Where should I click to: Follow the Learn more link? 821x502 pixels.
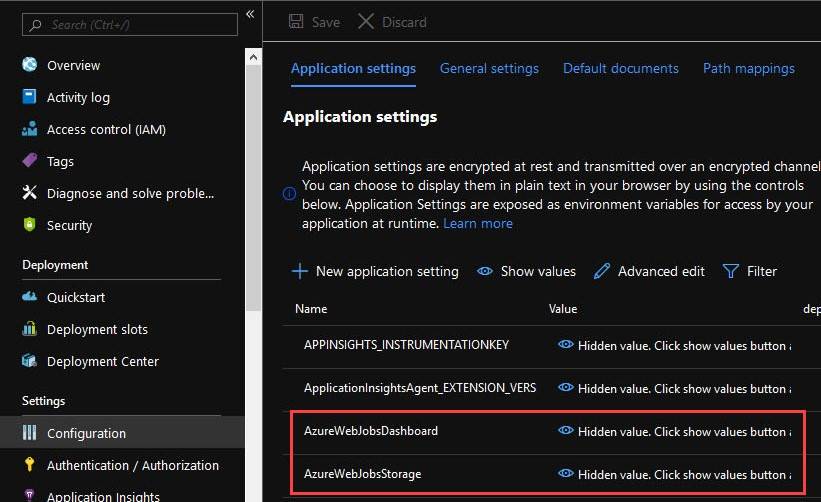(x=478, y=224)
